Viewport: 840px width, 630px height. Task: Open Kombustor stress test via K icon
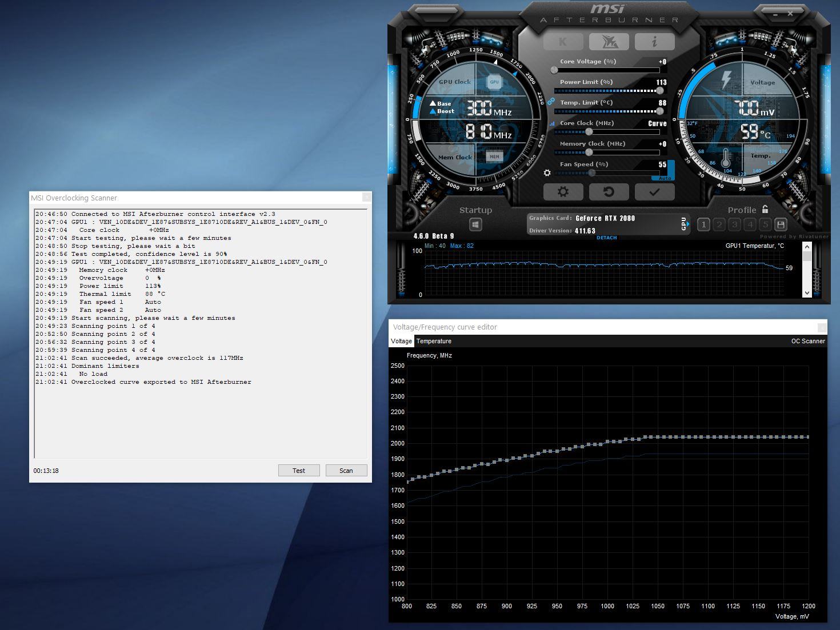pos(563,42)
